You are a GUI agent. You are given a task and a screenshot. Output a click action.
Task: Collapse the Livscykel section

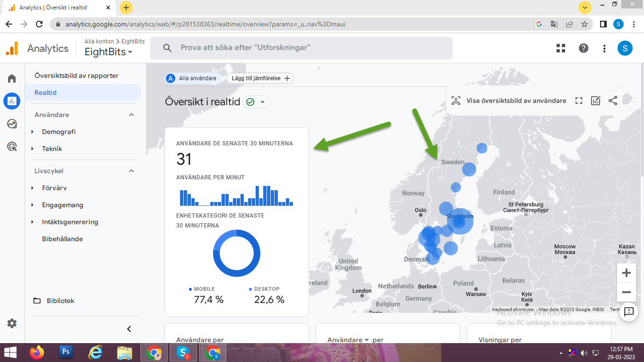[x=131, y=171]
